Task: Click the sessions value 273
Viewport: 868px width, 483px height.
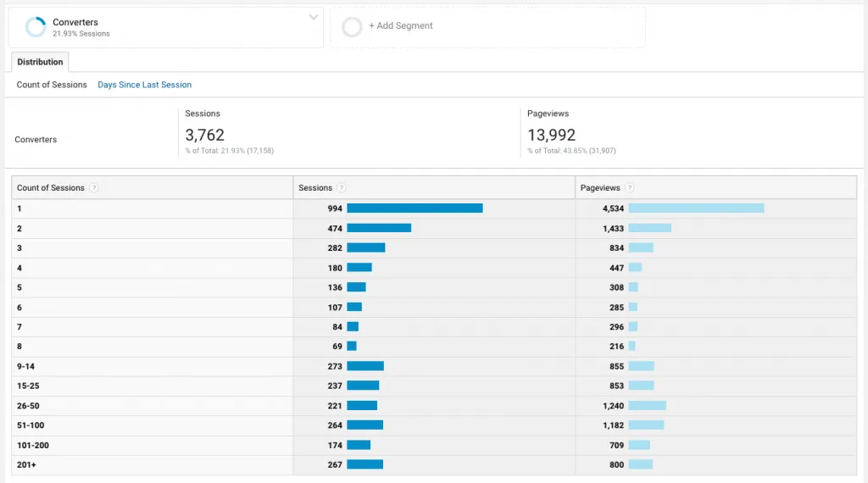Action: point(335,366)
